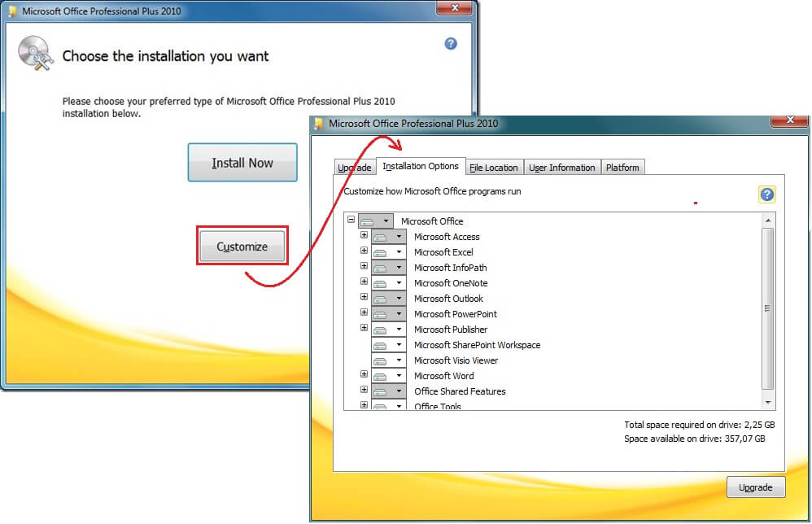Open install-state dropdown for Microsoft OneNote
Image resolution: width=812 pixels, height=524 pixels.
point(388,283)
